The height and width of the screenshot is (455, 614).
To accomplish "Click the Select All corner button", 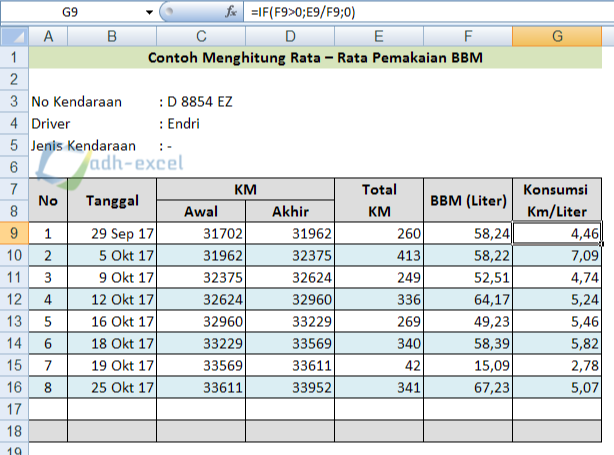I will (x=14, y=37).
